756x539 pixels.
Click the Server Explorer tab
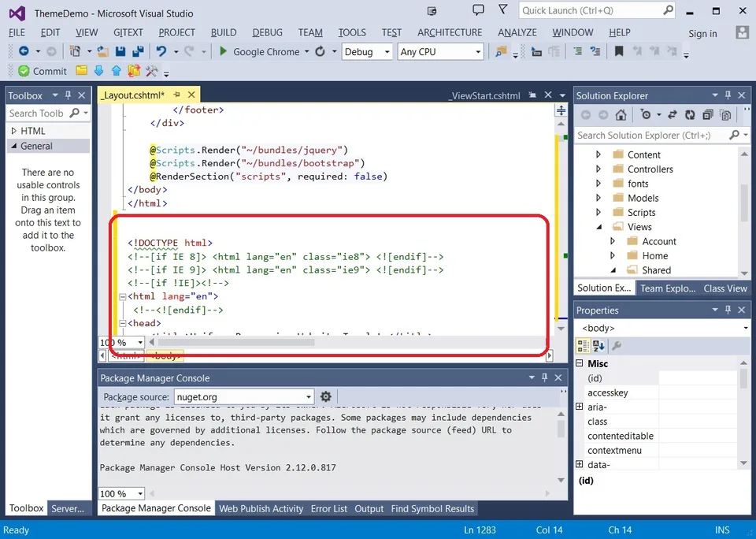pos(68,508)
